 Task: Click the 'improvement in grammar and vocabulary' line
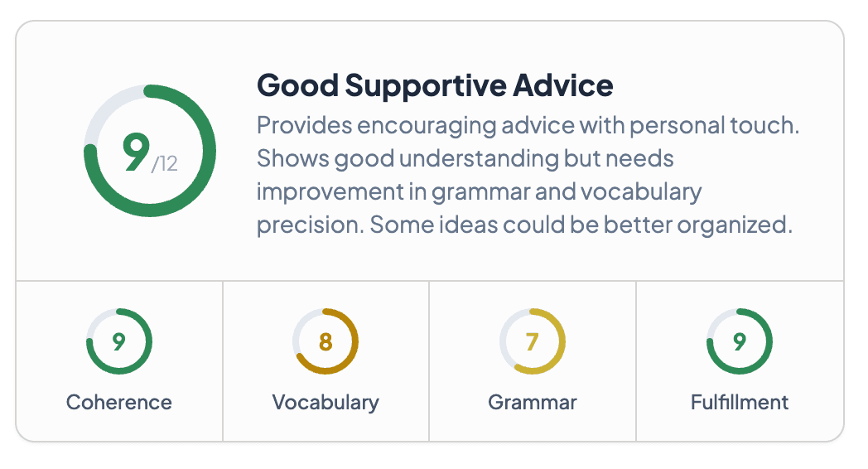click(479, 192)
